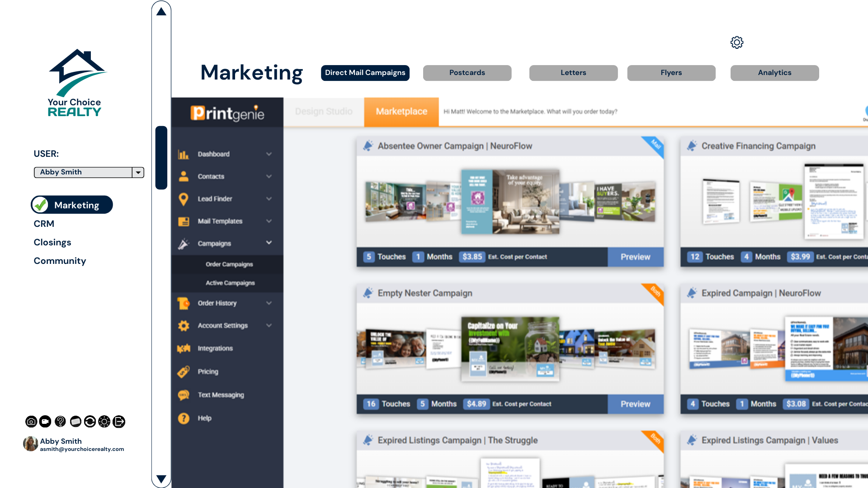Go to the Community section
This screenshot has width=868, height=488.
click(60, 261)
